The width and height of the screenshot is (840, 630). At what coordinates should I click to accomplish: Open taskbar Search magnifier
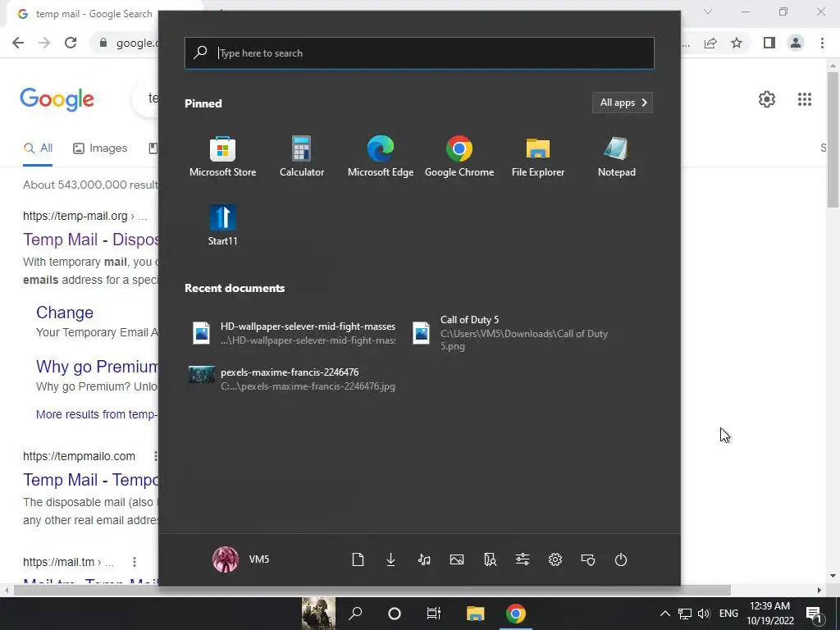coord(355,614)
